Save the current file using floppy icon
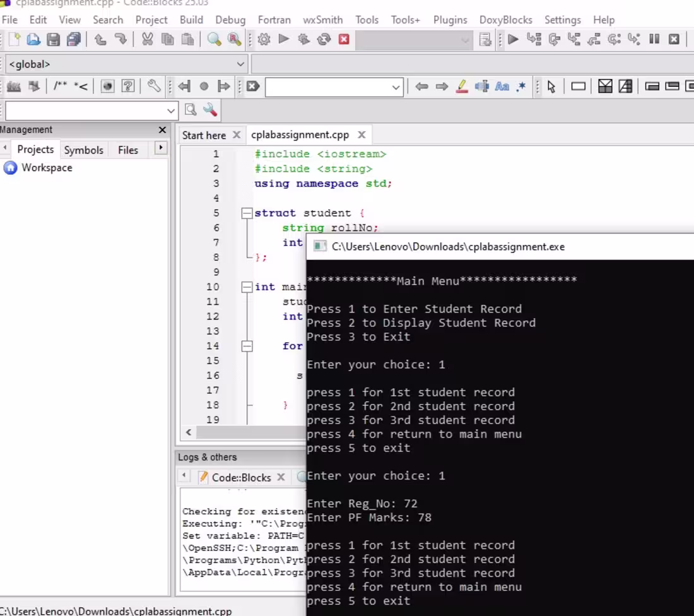The height and width of the screenshot is (616, 694). (53, 39)
